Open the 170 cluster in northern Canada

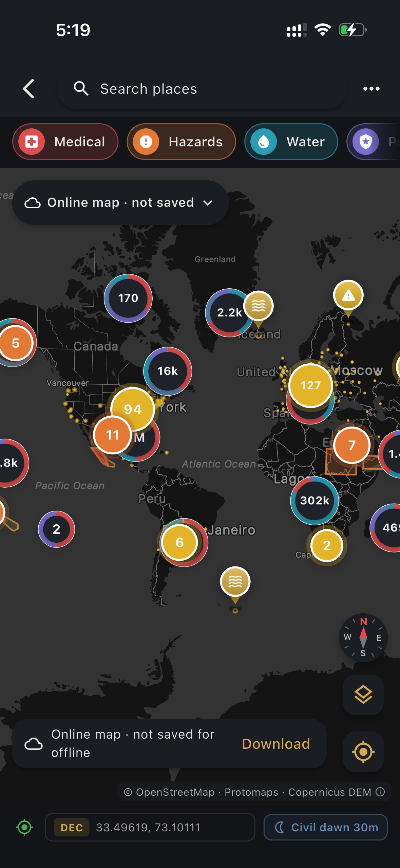click(x=128, y=298)
